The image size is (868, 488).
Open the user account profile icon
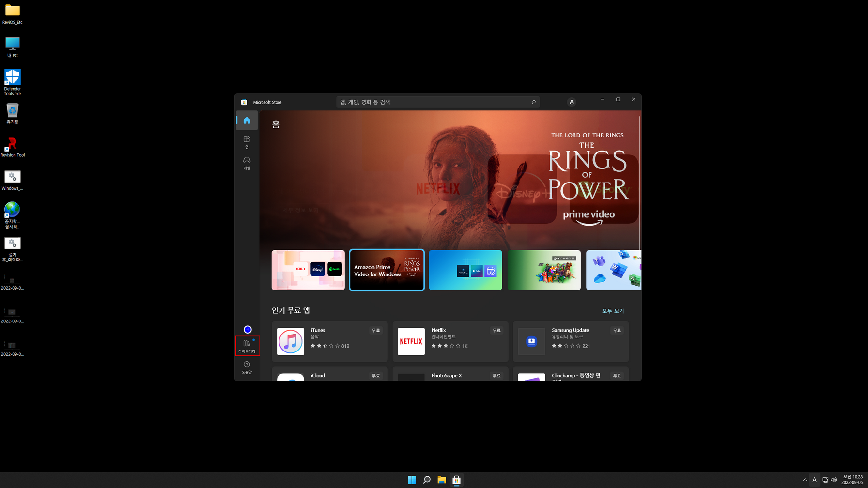572,102
